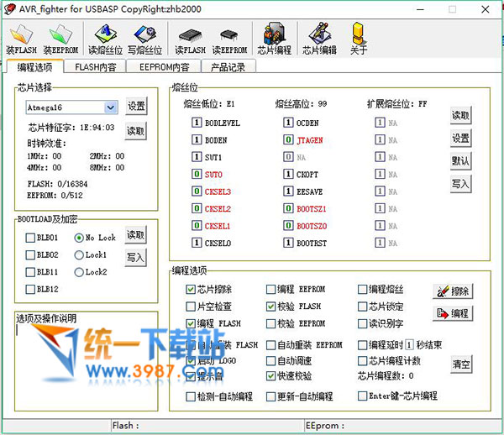Click 默认 default fuse button
The image size is (504, 435).
click(460, 160)
